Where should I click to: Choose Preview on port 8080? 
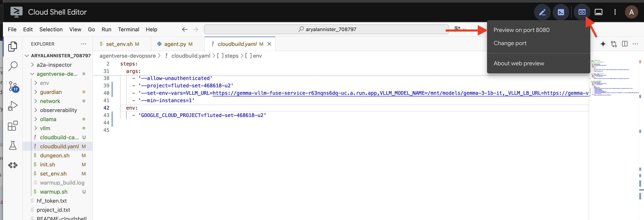(522, 30)
